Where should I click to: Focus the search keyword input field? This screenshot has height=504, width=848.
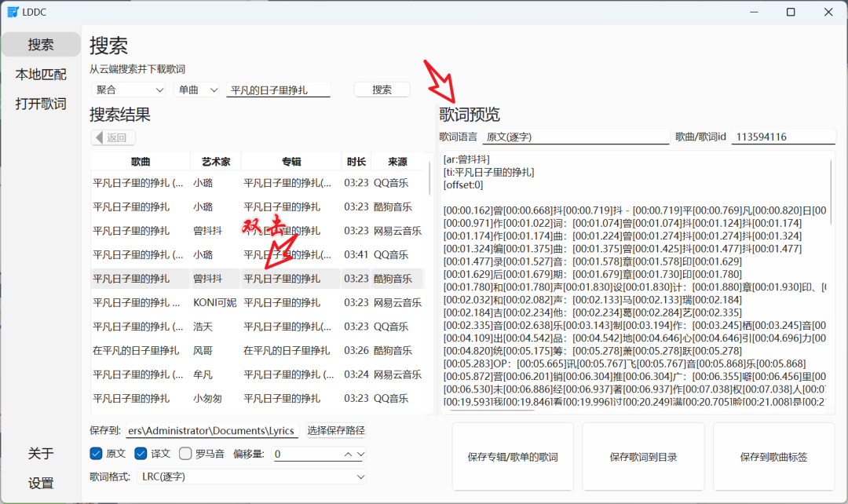tap(279, 89)
